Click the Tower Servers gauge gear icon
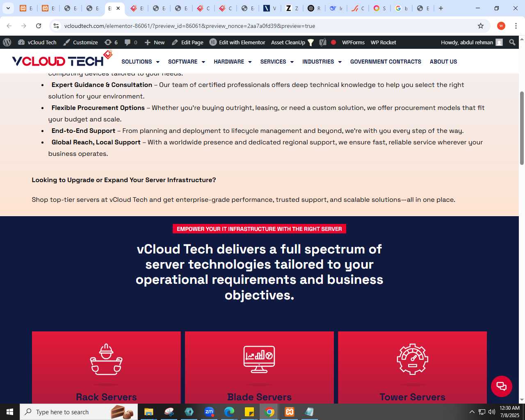Image resolution: width=525 pixels, height=420 pixels. click(x=412, y=359)
